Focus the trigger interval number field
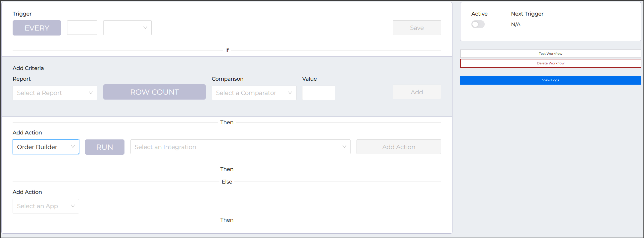644x238 pixels. (x=82, y=28)
